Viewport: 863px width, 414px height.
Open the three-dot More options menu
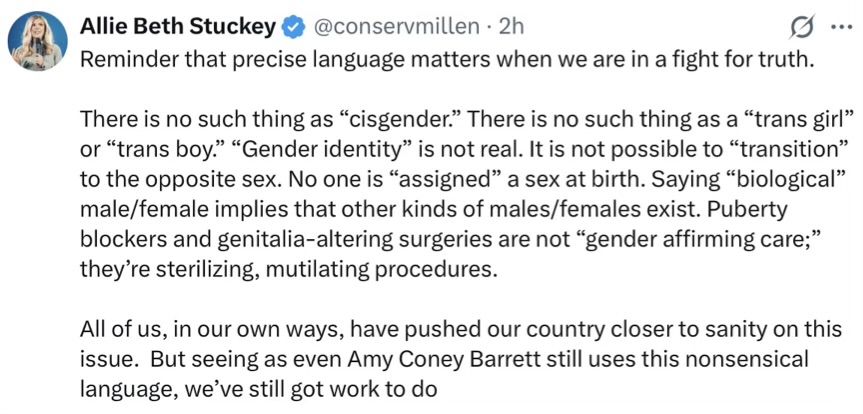834,24
